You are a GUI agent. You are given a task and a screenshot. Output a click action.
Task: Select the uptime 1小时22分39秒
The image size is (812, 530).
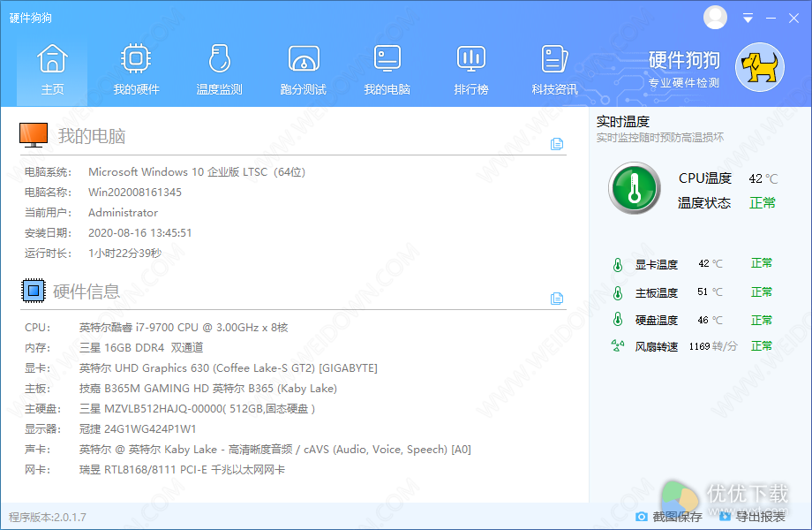click(x=124, y=253)
